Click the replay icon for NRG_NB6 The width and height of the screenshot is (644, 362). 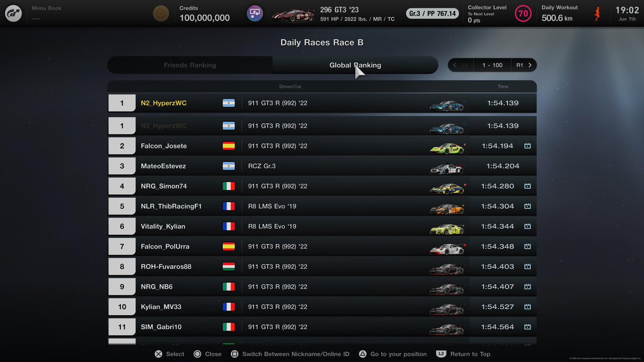[527, 287]
